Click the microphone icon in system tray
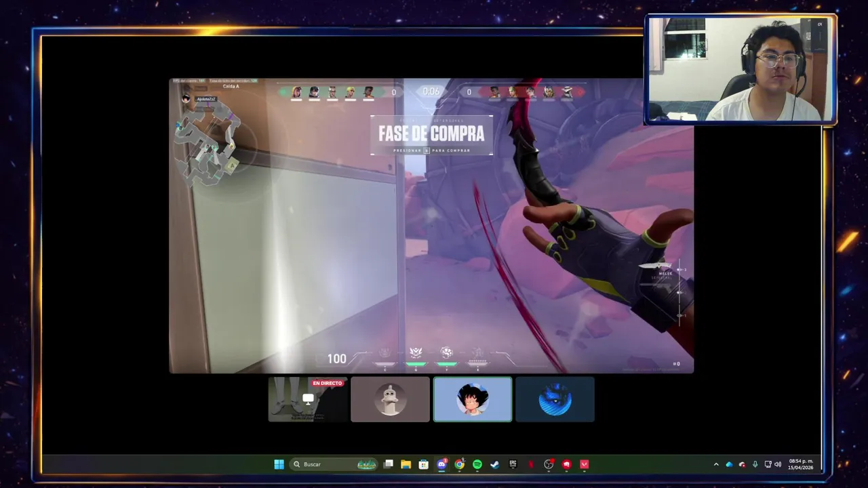The width and height of the screenshot is (868, 488). (755, 464)
